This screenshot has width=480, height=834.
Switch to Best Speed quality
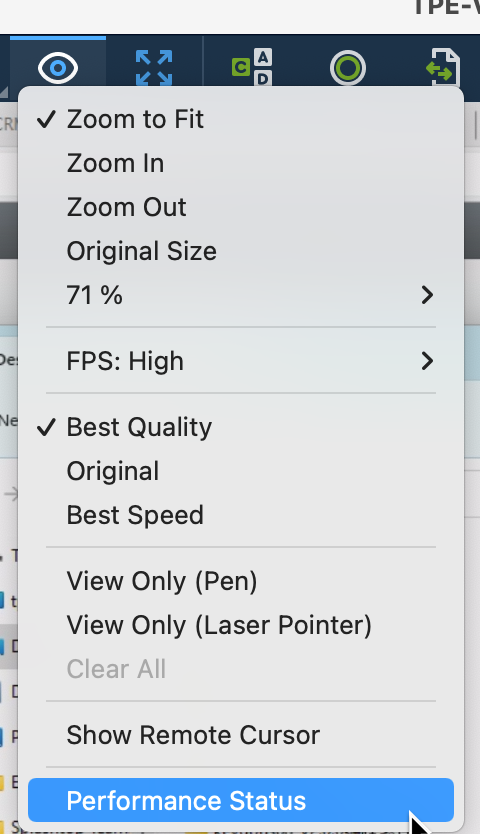coord(241,515)
